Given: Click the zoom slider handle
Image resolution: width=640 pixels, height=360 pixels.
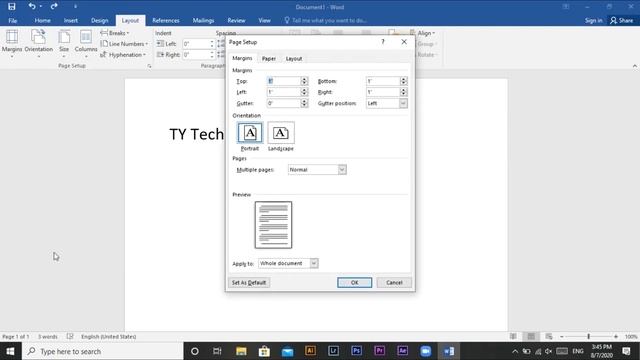Looking at the screenshot, I should [589, 336].
